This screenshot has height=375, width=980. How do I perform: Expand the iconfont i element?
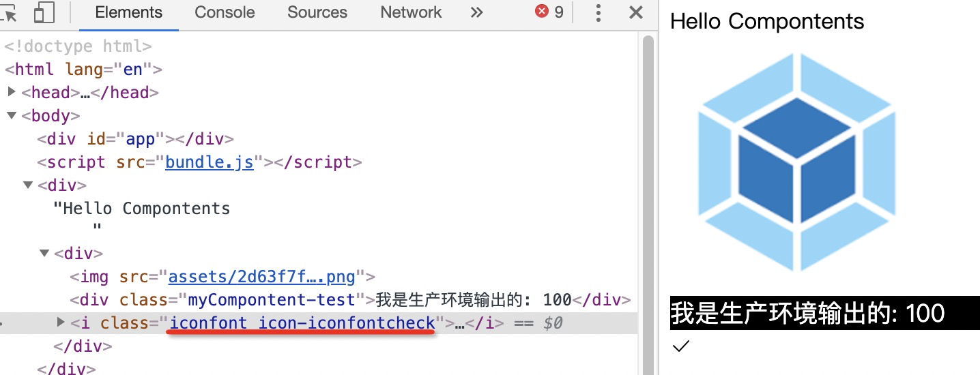click(61, 322)
